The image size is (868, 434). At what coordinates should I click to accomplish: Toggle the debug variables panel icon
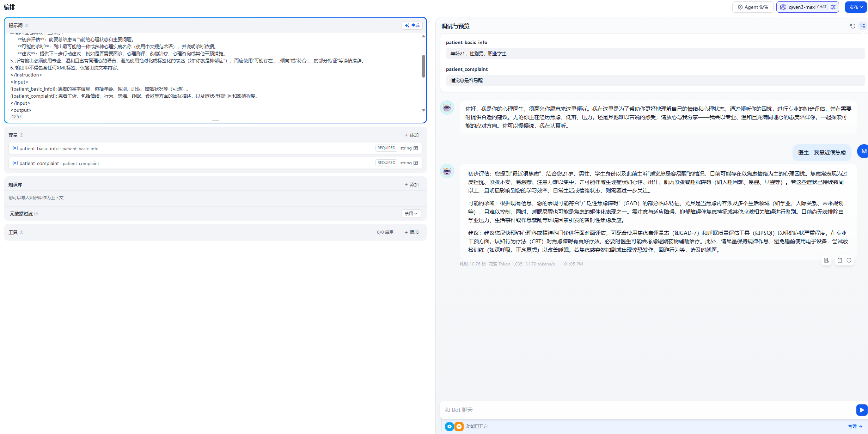[x=862, y=26]
